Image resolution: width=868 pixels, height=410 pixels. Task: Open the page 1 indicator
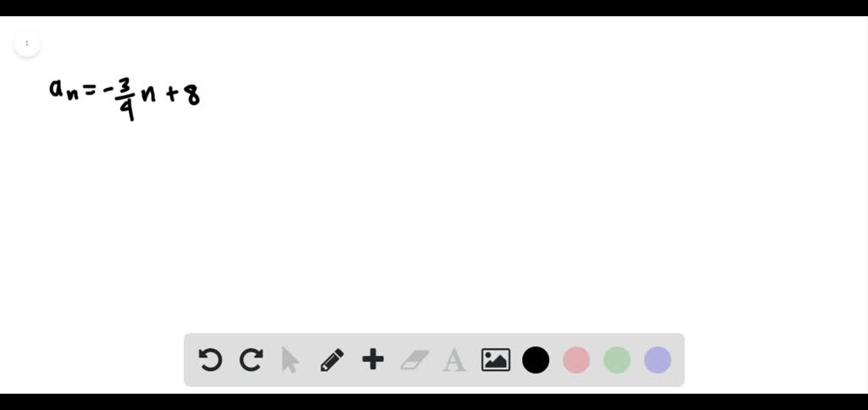coord(26,43)
